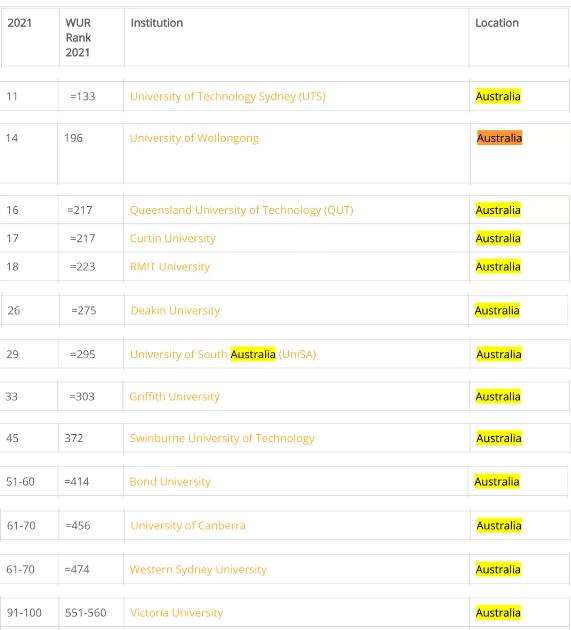Open Swinburne University of Technology link
This screenshot has height=630, width=571.
pos(222,438)
